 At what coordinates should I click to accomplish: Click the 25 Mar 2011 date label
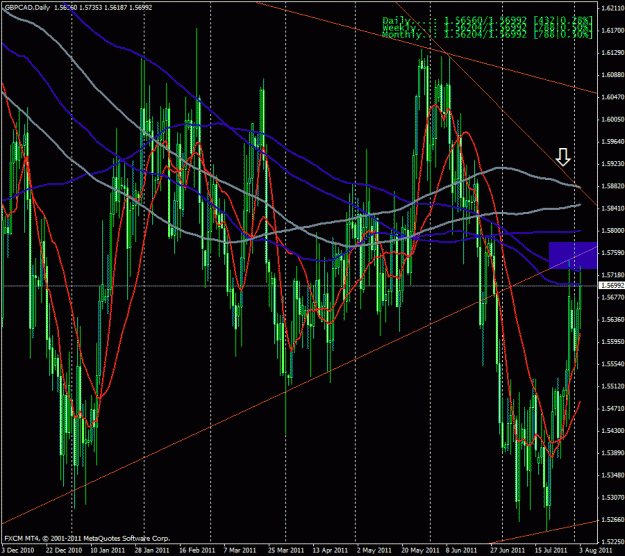tap(286, 550)
